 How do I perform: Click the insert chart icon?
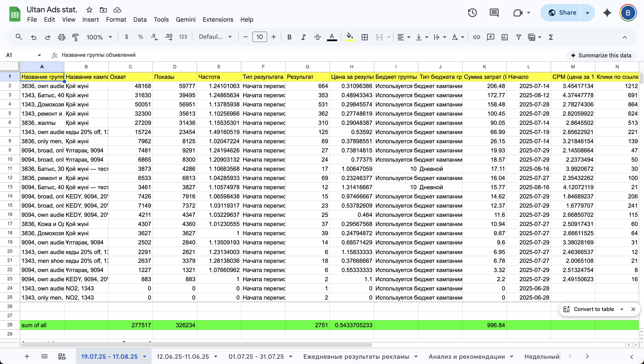(x=504, y=37)
